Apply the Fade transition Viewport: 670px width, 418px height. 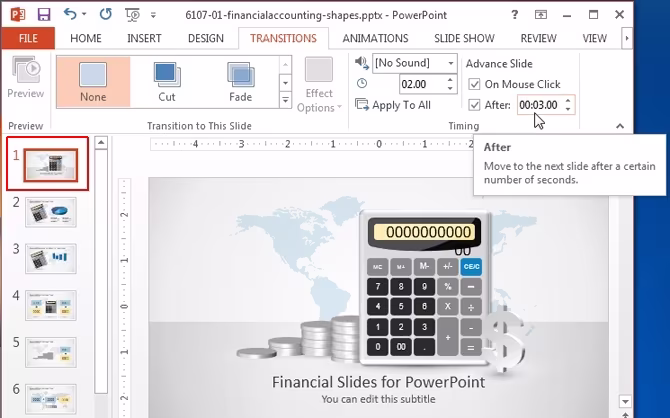click(241, 82)
